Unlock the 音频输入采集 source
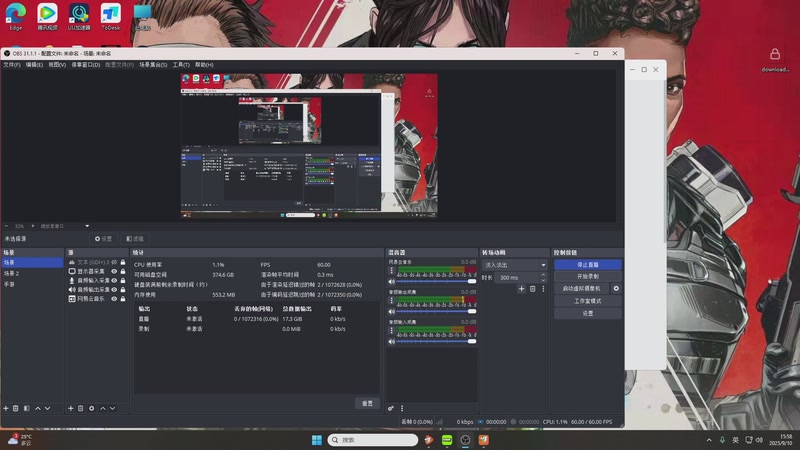This screenshot has height=450, width=800. (x=123, y=281)
